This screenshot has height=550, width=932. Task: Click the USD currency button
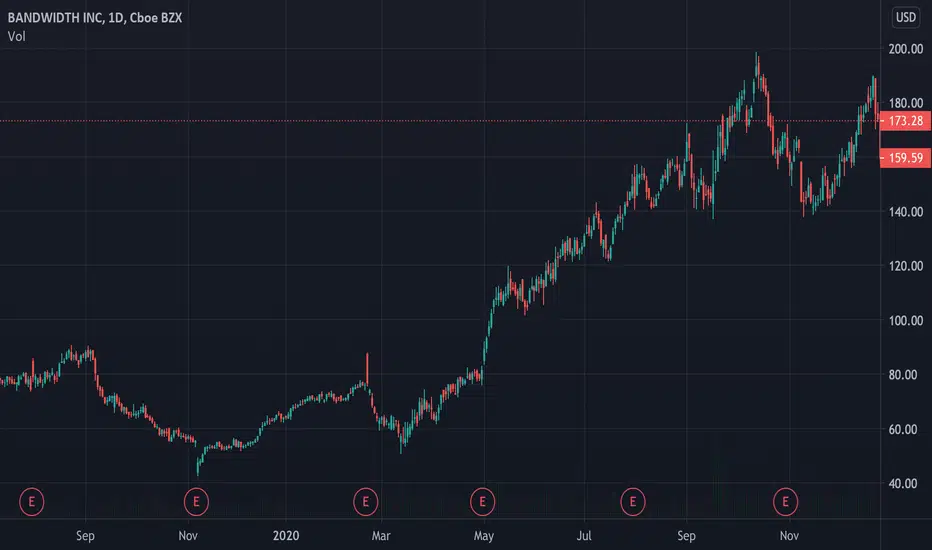[x=906, y=17]
